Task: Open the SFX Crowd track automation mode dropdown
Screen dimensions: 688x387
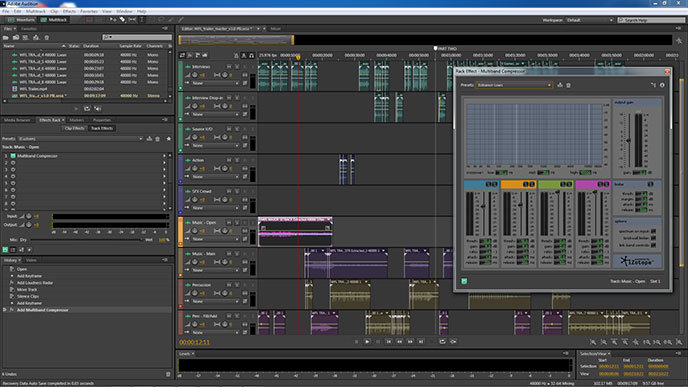Action: tap(215, 208)
